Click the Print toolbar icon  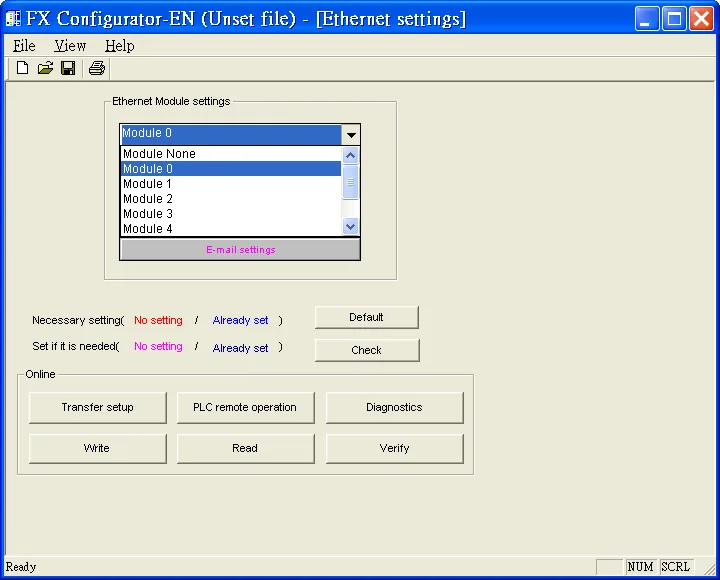(96, 68)
